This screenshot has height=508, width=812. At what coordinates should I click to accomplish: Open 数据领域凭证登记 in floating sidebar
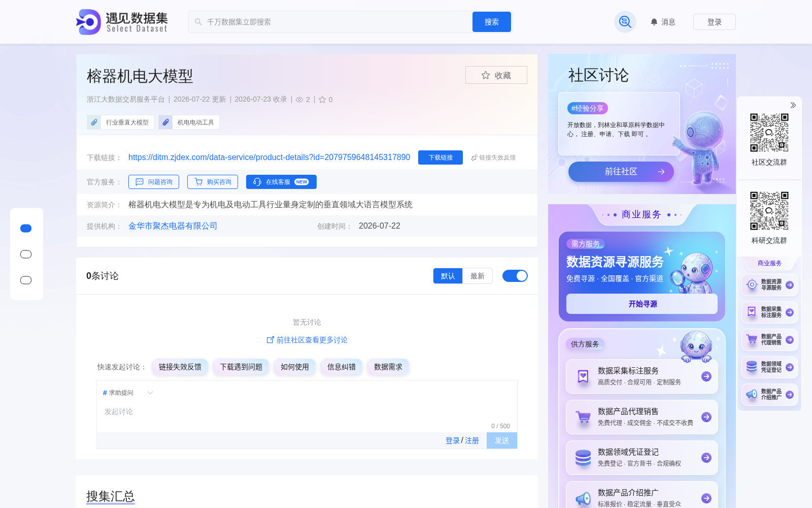(770, 367)
